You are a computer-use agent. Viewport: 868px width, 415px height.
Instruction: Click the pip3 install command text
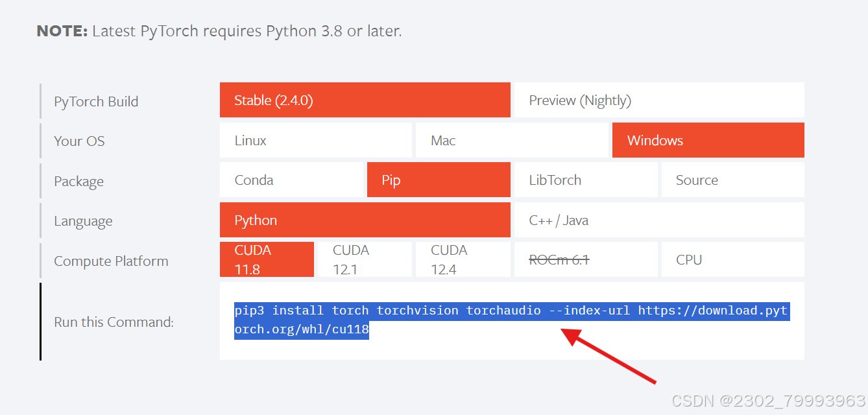tap(512, 320)
